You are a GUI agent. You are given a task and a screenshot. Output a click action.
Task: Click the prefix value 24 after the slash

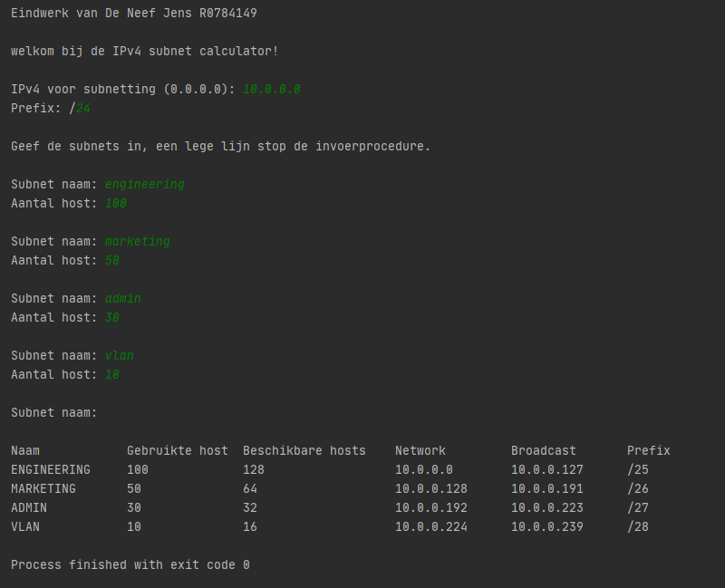click(x=83, y=109)
